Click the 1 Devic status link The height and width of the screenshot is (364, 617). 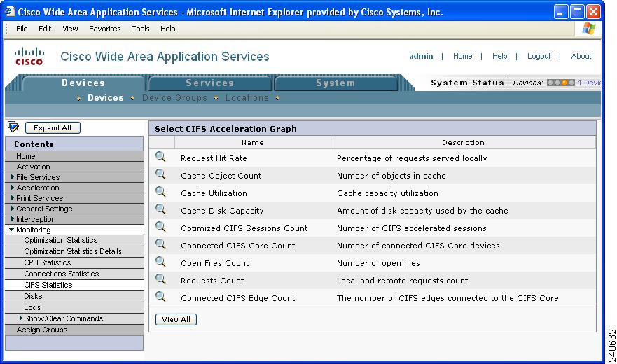(590, 83)
